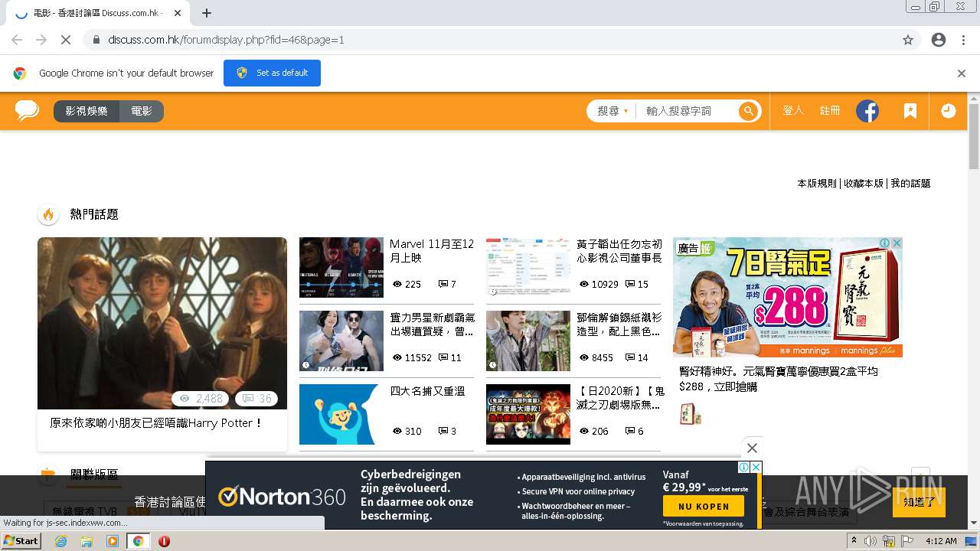Show hidden system tray icons
Image resolution: width=980 pixels, height=551 pixels.
click(854, 541)
